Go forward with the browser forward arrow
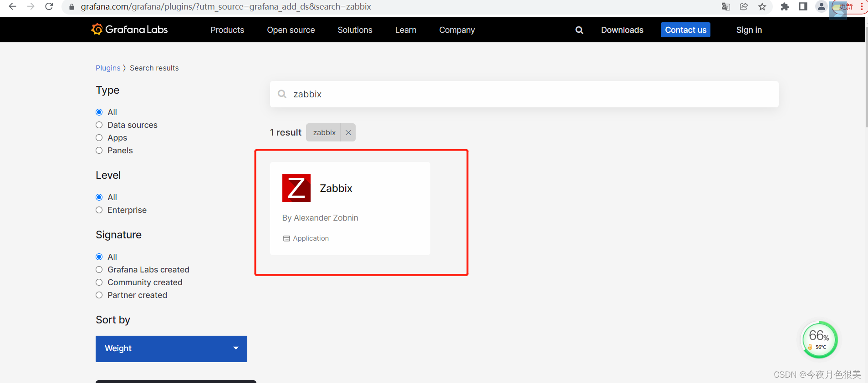This screenshot has width=868, height=383. [x=31, y=6]
